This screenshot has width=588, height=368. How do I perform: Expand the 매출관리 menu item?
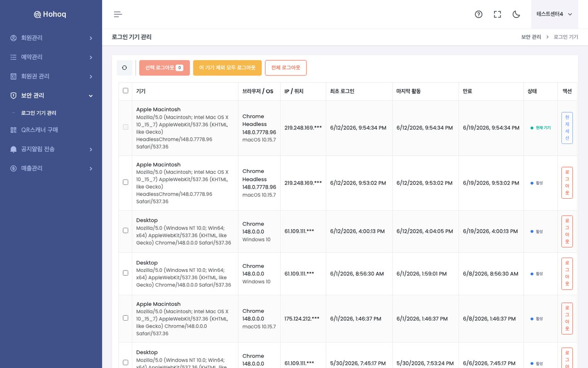(51, 168)
